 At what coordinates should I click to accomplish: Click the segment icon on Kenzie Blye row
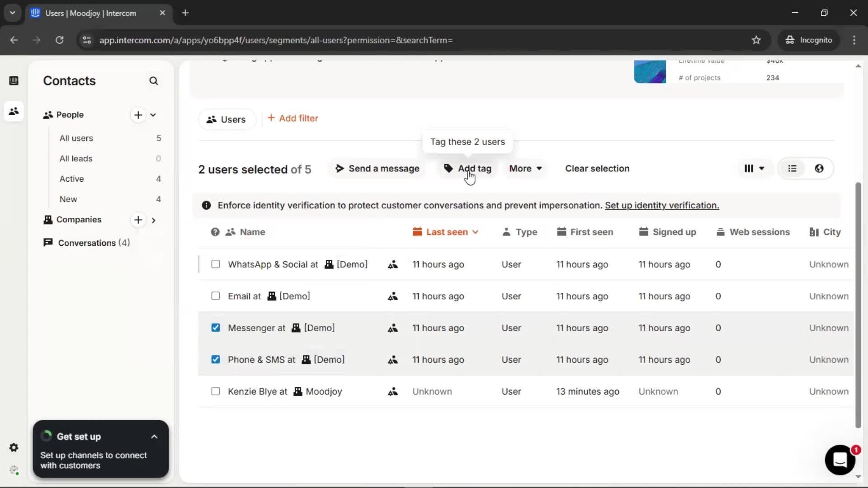392,392
